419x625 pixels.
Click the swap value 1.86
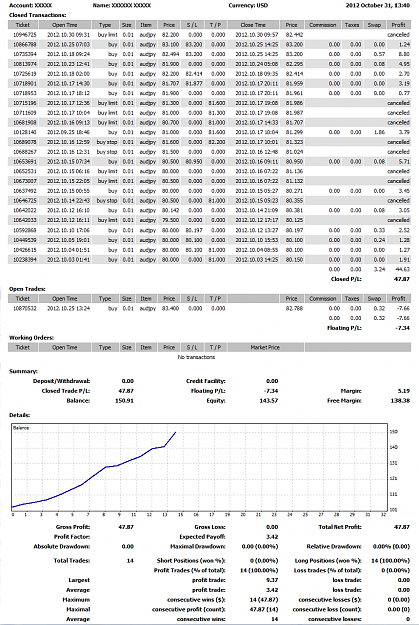380,132
